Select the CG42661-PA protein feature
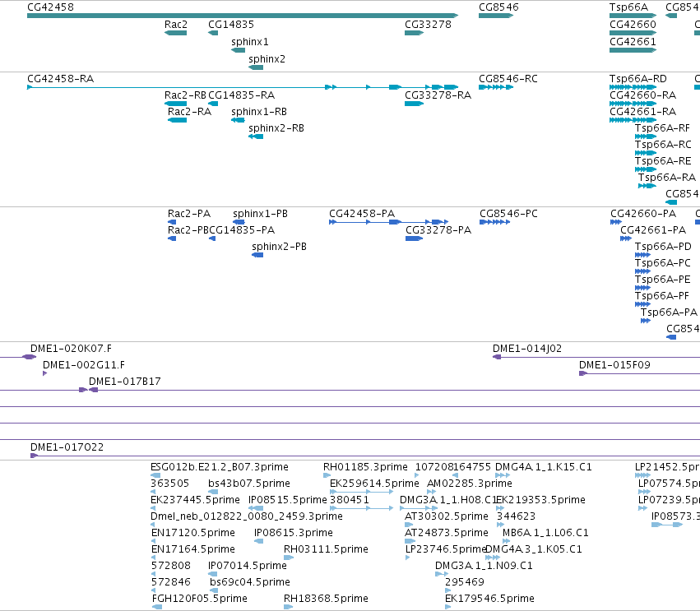Screen dimensions: 700x611 click(x=626, y=238)
